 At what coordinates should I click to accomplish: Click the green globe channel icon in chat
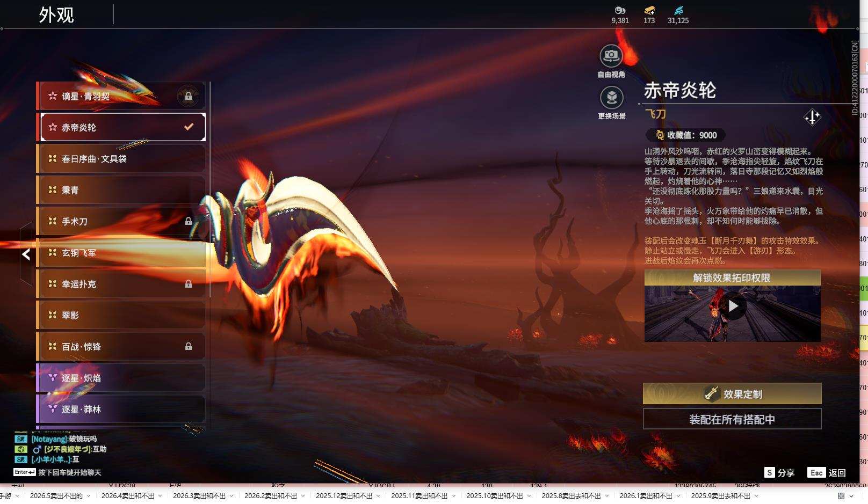pyautogui.click(x=20, y=449)
